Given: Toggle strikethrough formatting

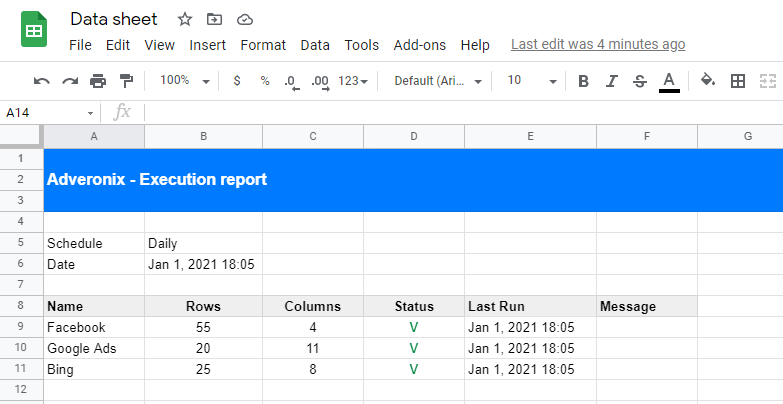Looking at the screenshot, I should click(640, 81).
